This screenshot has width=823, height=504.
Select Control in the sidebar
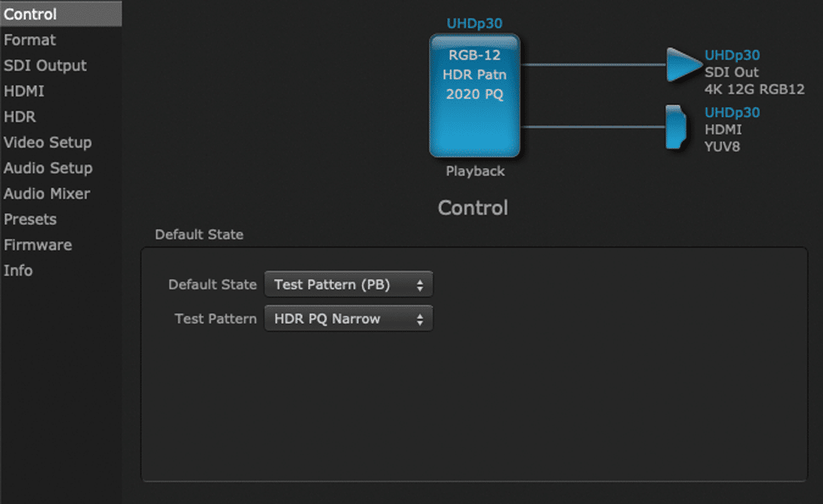[x=31, y=14]
